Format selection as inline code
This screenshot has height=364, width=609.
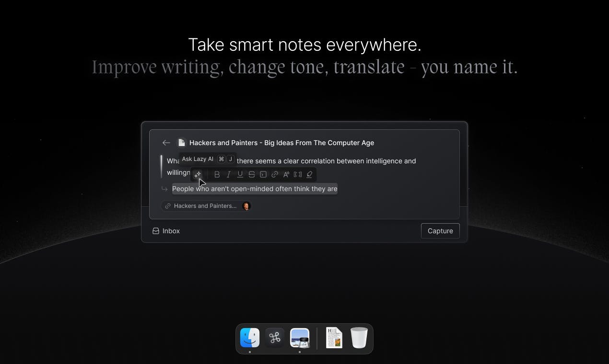tap(263, 175)
